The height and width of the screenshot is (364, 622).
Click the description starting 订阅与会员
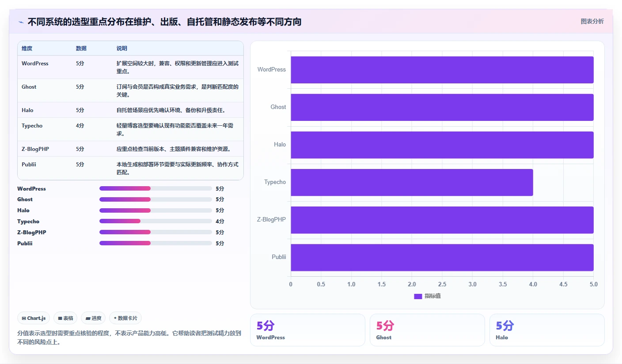point(178,91)
